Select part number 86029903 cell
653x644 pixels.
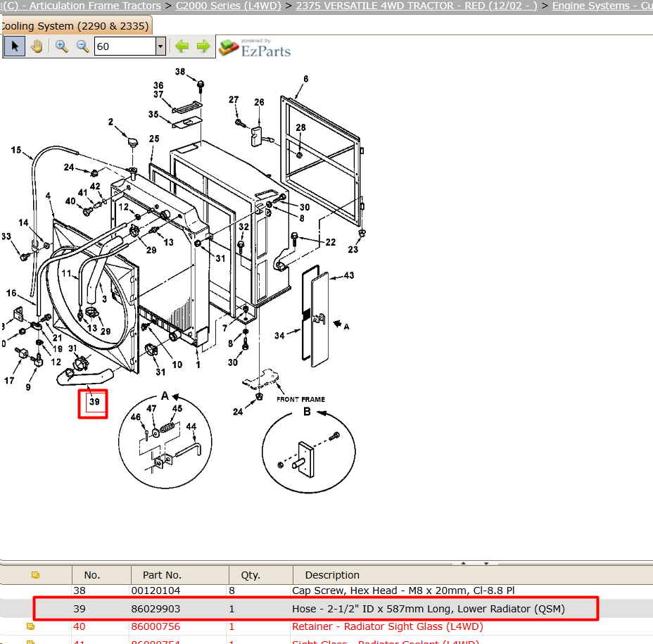156,609
